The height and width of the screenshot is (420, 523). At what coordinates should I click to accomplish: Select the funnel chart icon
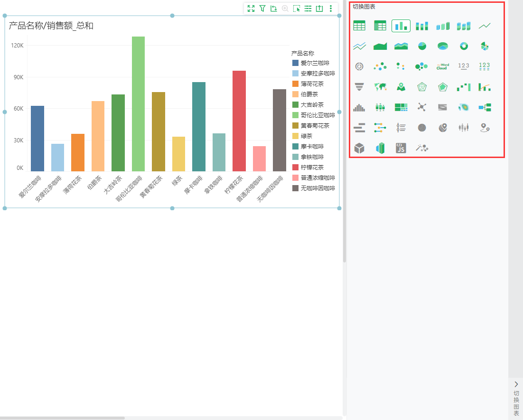[x=359, y=87]
